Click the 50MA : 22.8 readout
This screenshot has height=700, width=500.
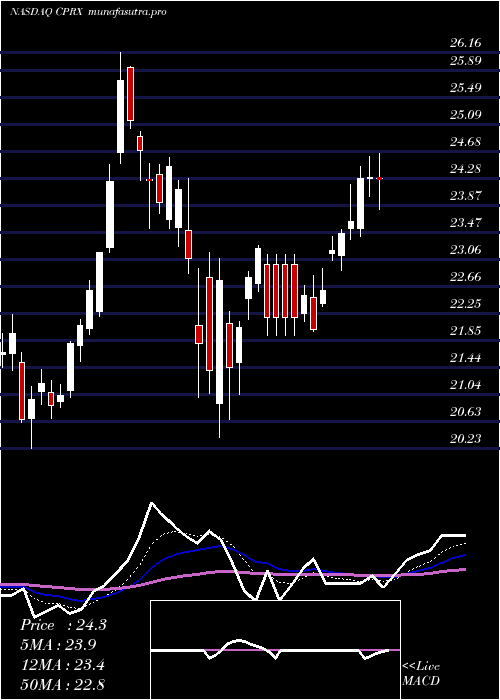pos(62,684)
